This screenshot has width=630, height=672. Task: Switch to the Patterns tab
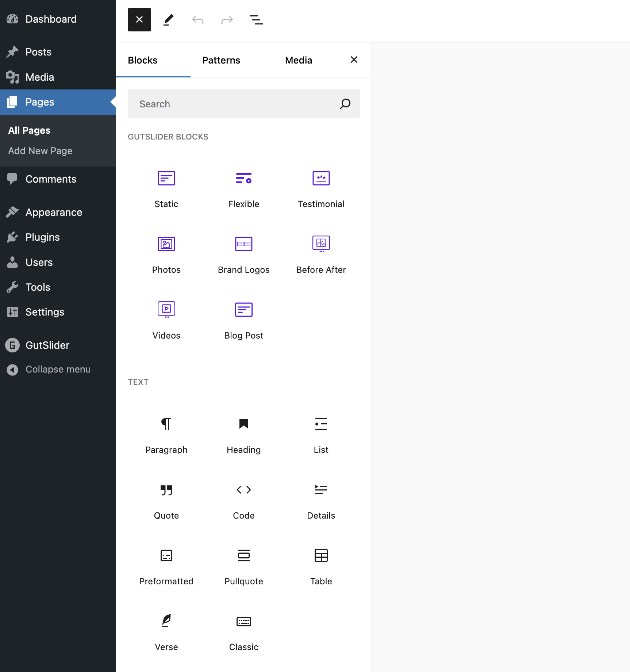pos(221,60)
